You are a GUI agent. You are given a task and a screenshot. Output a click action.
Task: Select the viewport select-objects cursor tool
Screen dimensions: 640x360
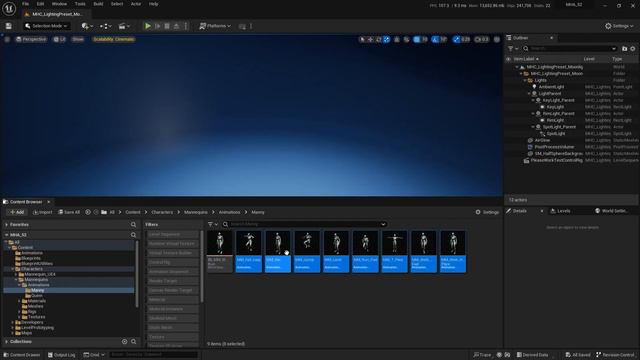point(362,40)
